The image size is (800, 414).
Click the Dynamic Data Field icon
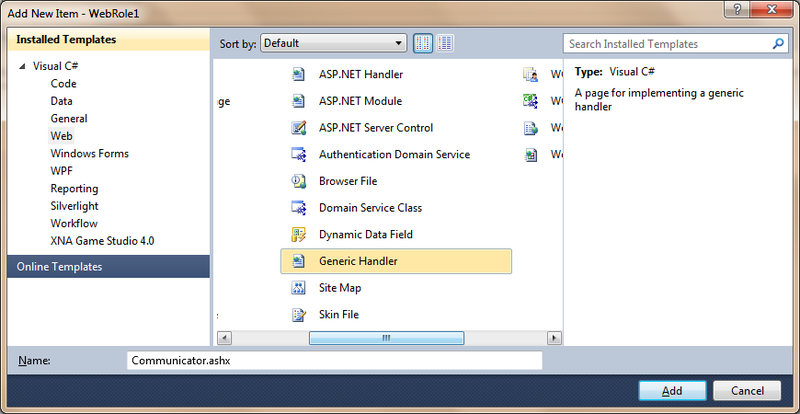pos(298,234)
